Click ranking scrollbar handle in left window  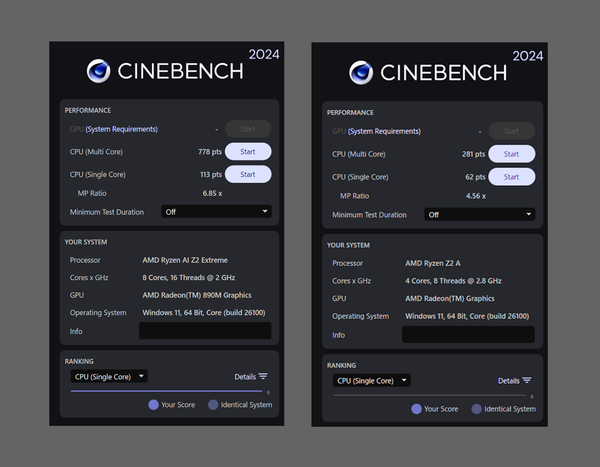pyautogui.click(x=268, y=392)
